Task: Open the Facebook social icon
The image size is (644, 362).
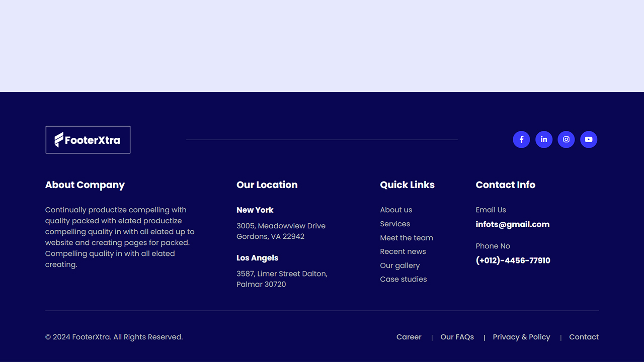Action: click(521, 139)
